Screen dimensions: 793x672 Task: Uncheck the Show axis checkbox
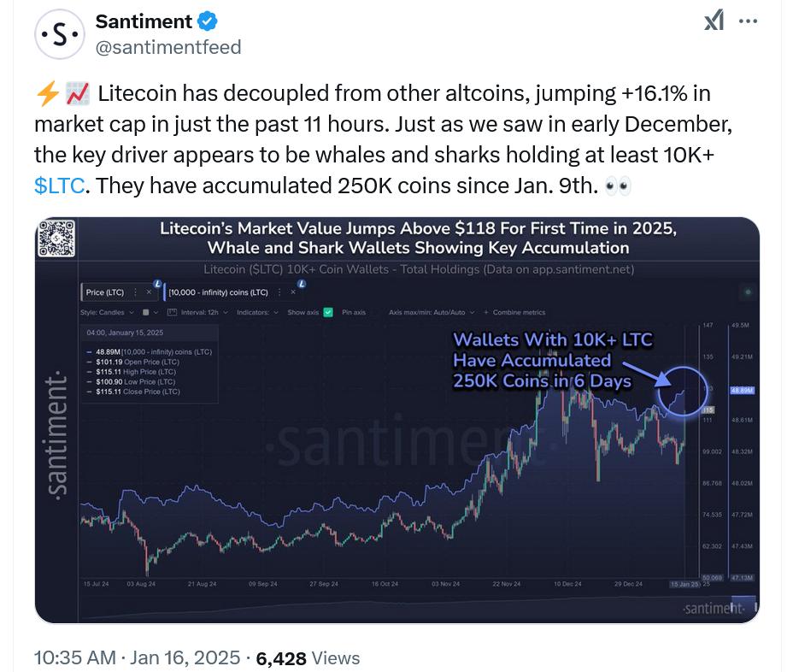pos(327,313)
